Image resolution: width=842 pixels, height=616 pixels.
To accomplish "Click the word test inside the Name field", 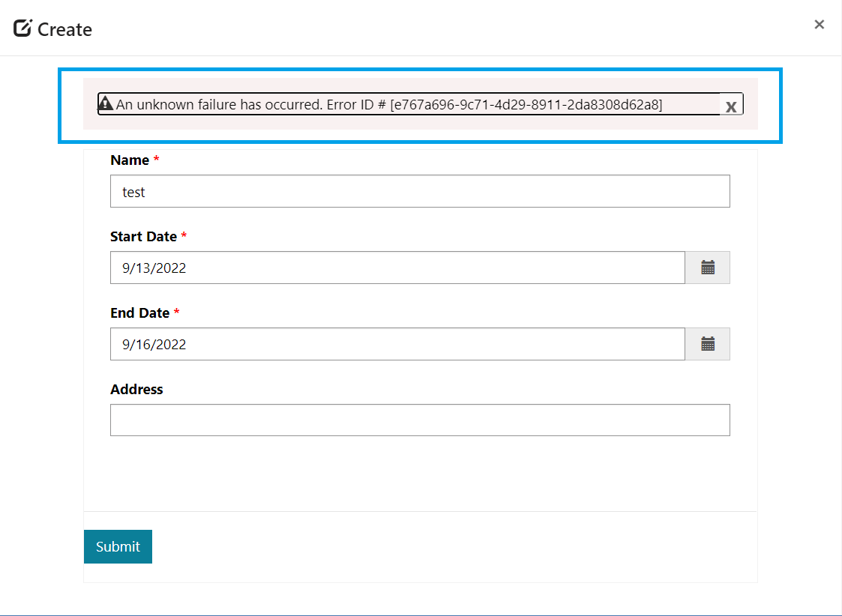I will coord(133,191).
